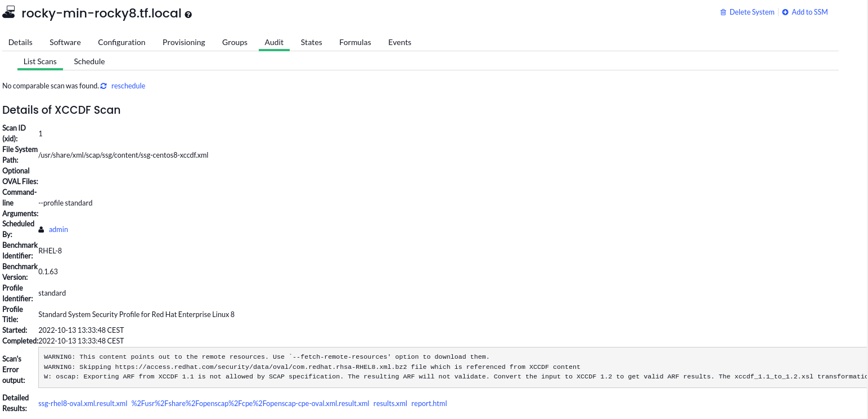The image size is (868, 419).
Task: Click the '--profile standard' argument value
Action: click(65, 203)
